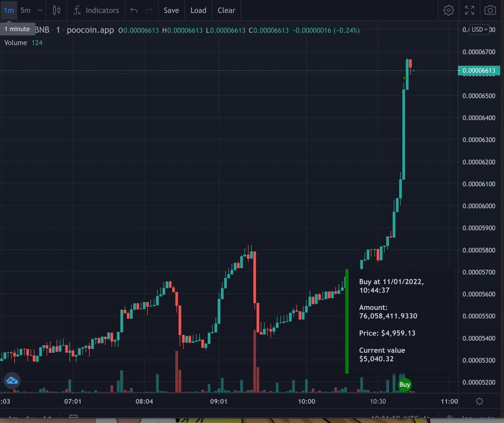The height and width of the screenshot is (423, 504).
Task: Select the 1m timeframe
Action: click(x=8, y=10)
